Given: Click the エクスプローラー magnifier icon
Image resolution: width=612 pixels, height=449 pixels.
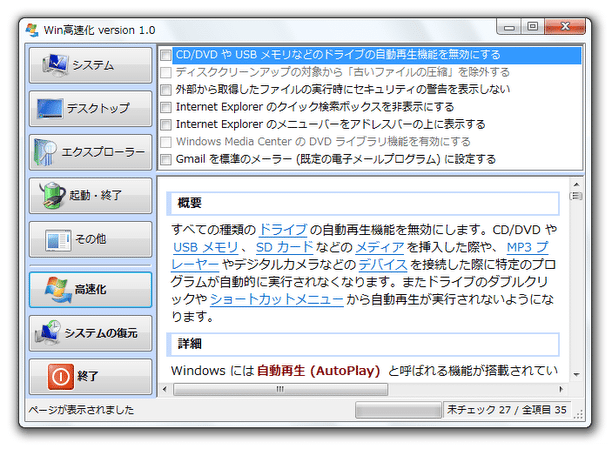Looking at the screenshot, I should pos(45,152).
